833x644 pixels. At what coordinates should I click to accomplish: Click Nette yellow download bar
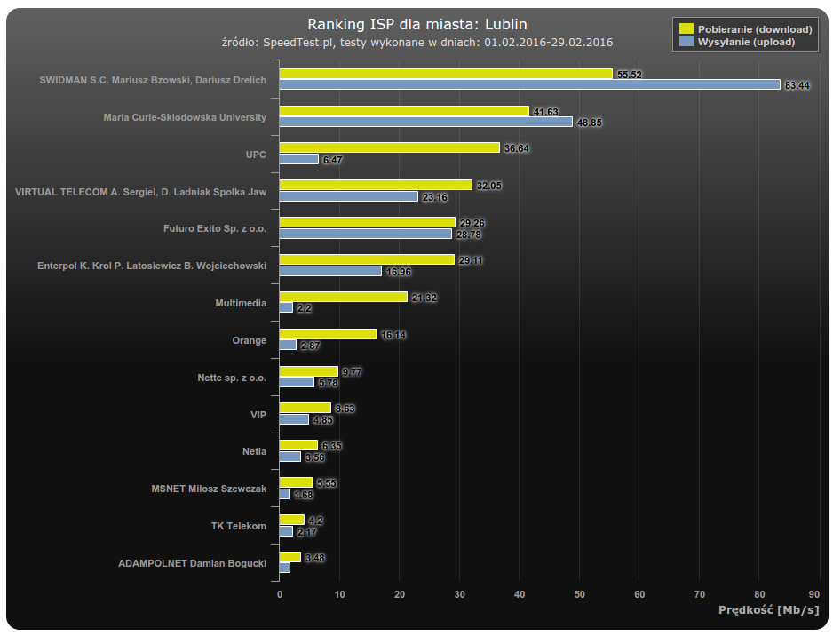click(309, 371)
